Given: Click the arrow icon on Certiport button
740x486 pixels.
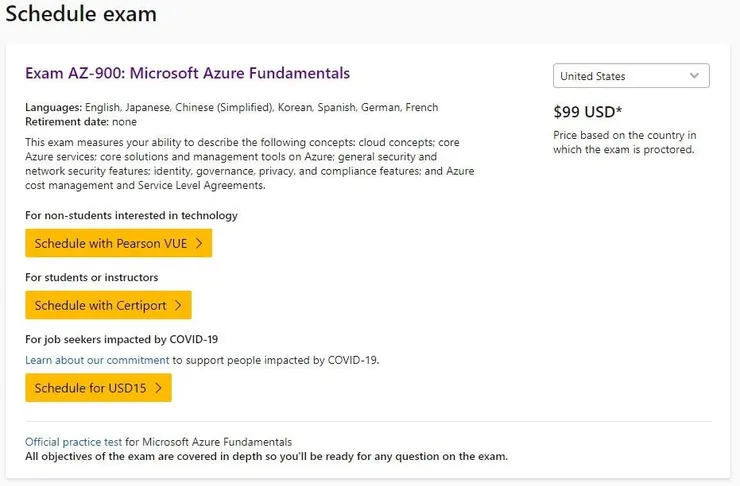Looking at the screenshot, I should coord(178,305).
